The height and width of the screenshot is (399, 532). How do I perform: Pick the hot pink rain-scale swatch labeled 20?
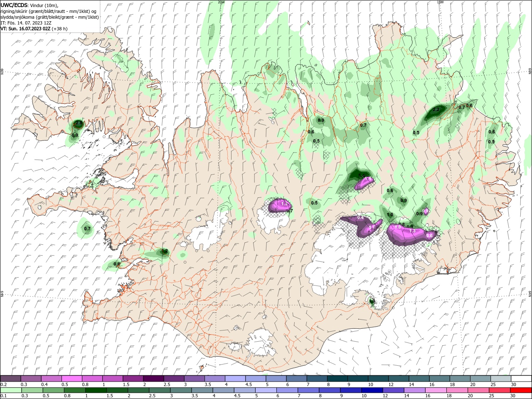pyautogui.click(x=478, y=390)
